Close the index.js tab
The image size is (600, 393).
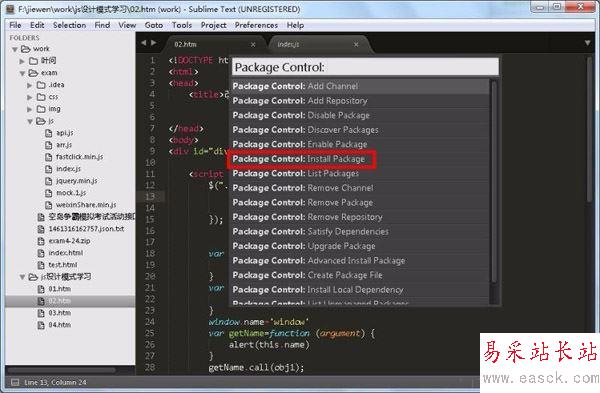pos(356,45)
